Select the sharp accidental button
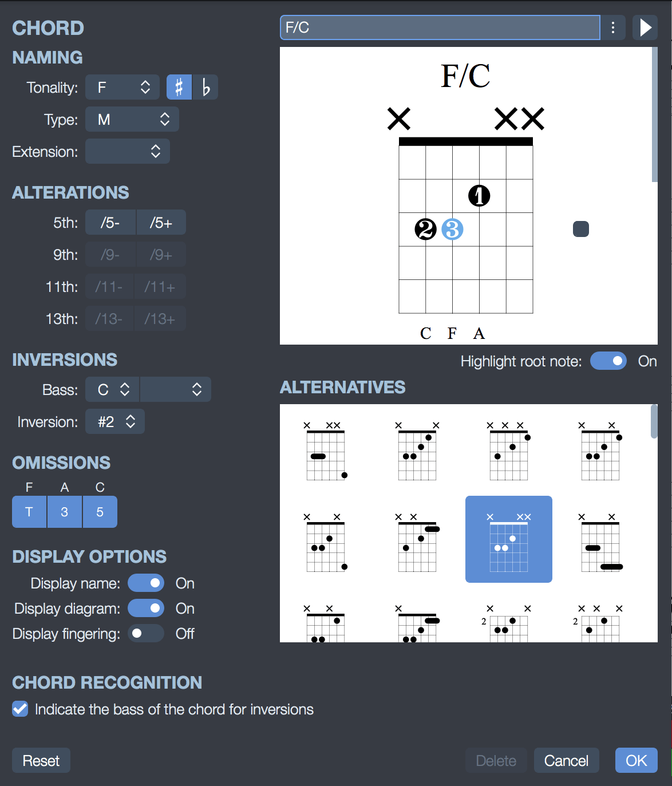Screen dimensions: 672x786 click(x=179, y=88)
